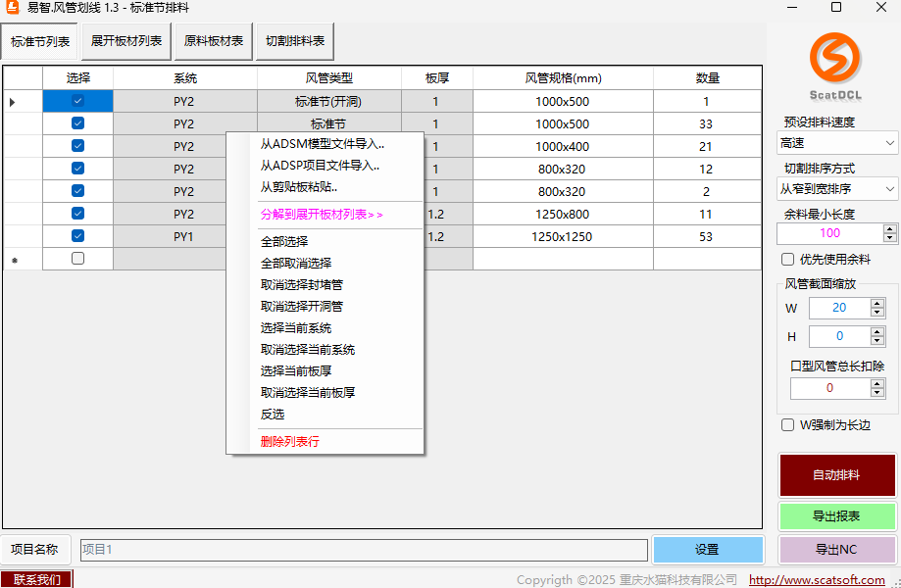Click the ScatDCL logo icon
The image size is (901, 588).
coord(835,59)
